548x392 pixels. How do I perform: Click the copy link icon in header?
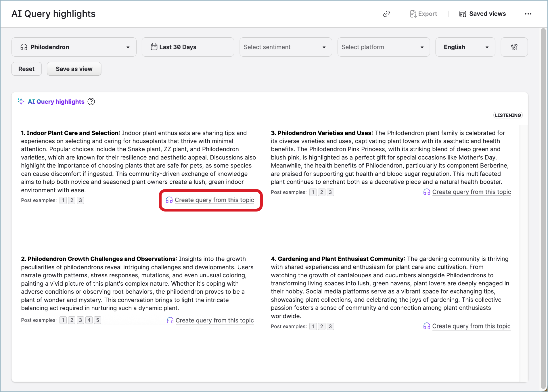coord(386,14)
